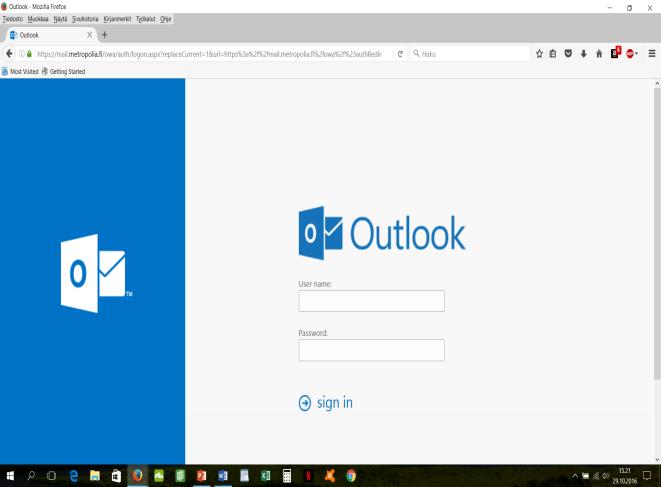Click the sign in link
This screenshot has height=487, width=661.
[335, 403]
